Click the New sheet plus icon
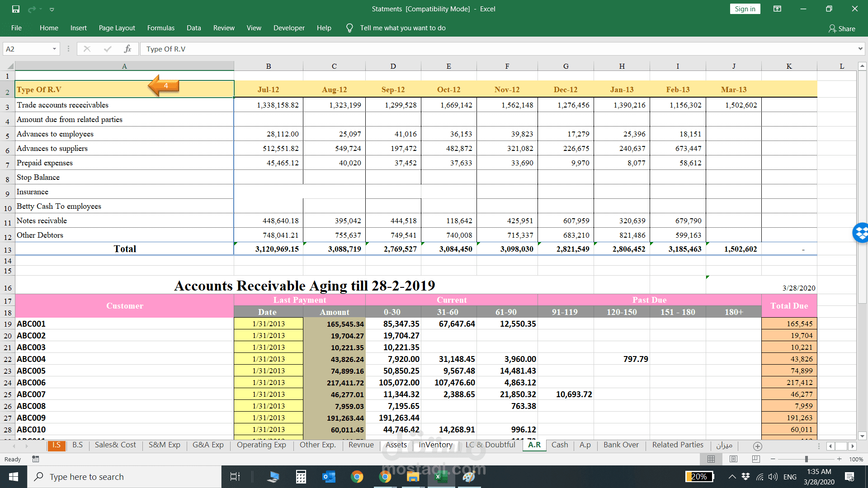The height and width of the screenshot is (488, 868). pyautogui.click(x=758, y=446)
